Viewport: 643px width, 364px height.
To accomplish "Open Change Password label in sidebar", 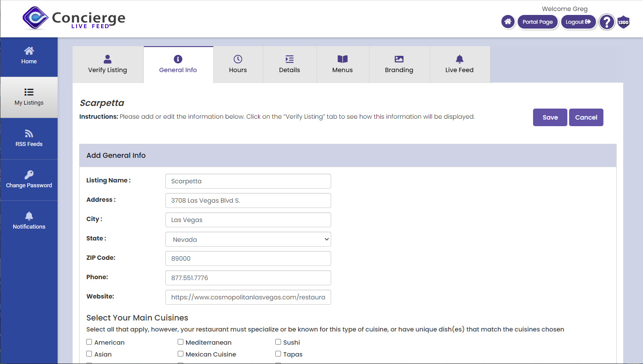I will coord(29,186).
